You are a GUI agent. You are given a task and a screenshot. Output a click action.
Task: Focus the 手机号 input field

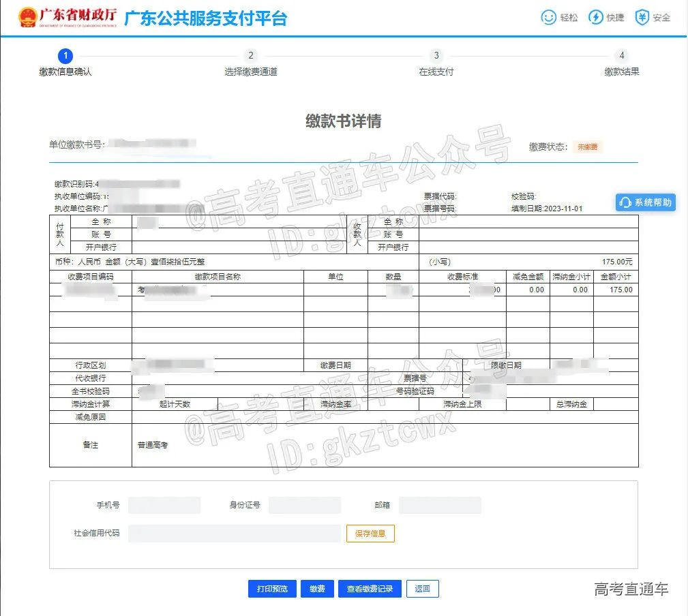click(164, 505)
